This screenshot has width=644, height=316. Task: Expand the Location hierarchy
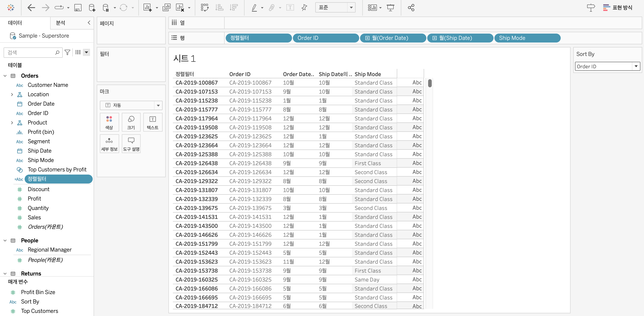tap(12, 94)
